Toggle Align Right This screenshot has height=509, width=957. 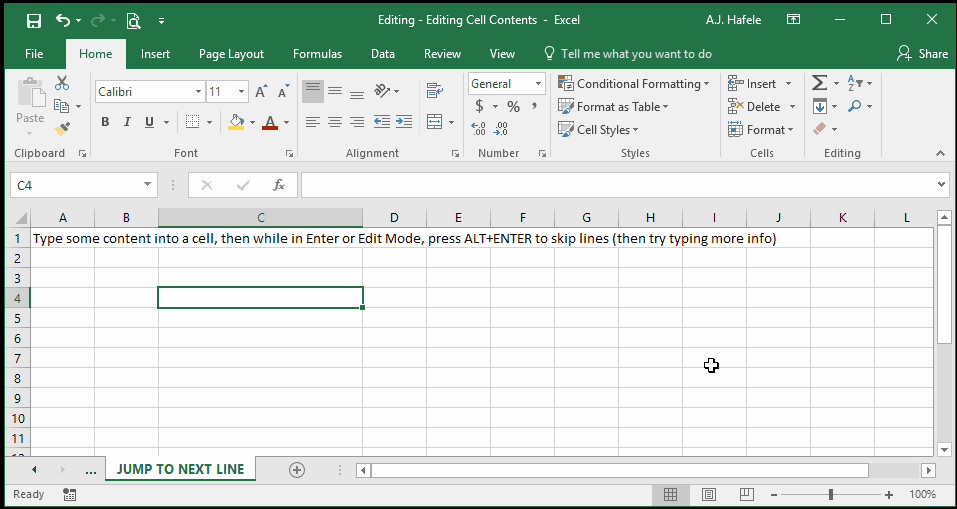[357, 122]
